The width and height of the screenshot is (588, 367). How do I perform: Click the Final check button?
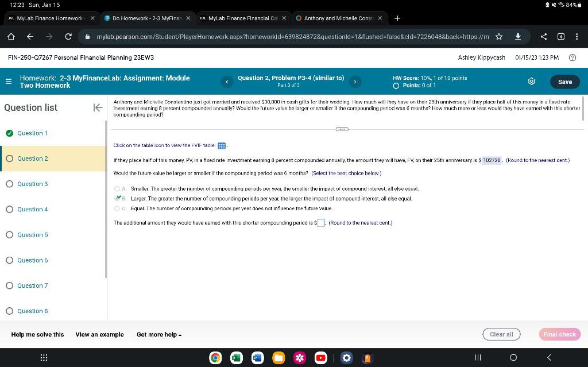coord(560,334)
